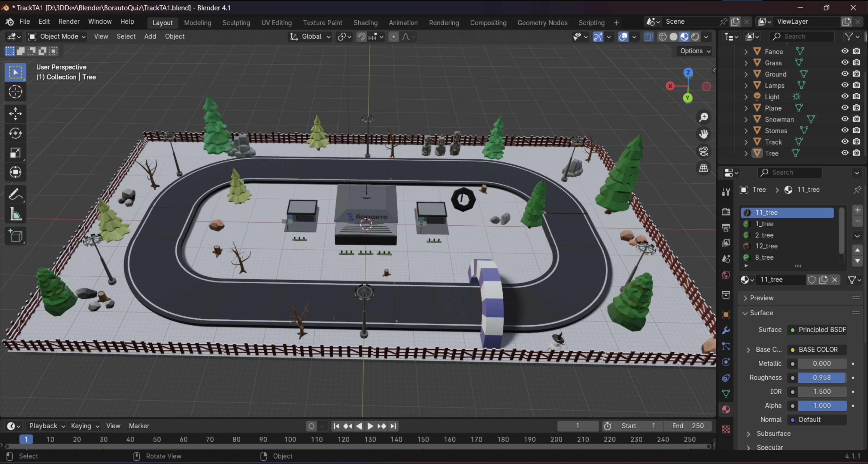Open the Render menu

(x=69, y=22)
